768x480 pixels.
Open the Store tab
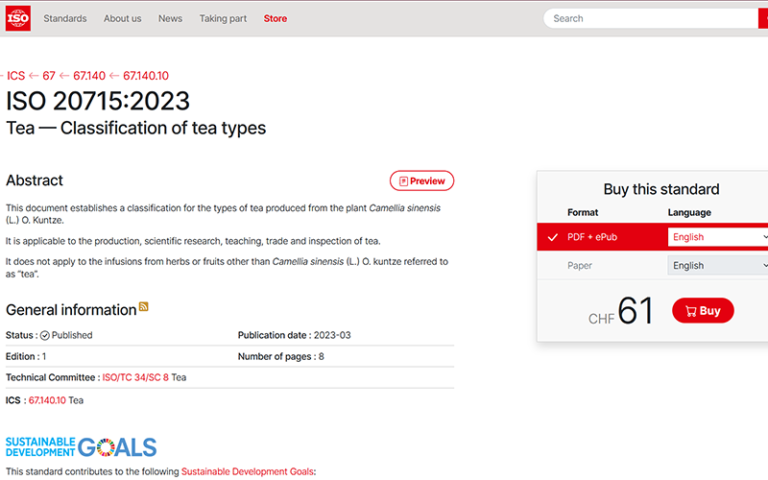275,19
